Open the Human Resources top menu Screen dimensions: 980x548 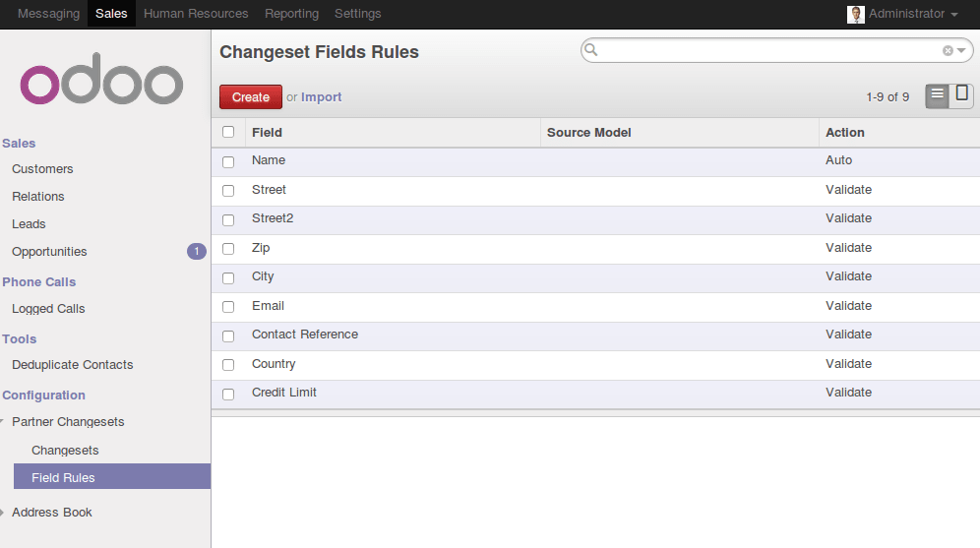tap(196, 14)
